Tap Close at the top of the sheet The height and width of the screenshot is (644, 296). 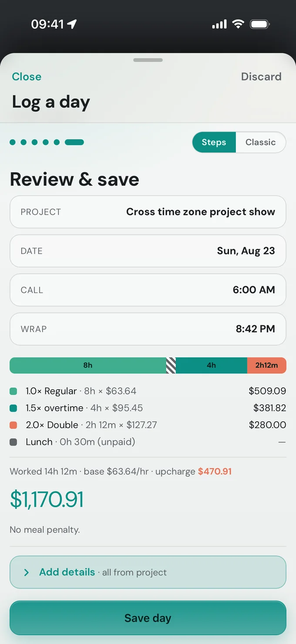coord(27,77)
